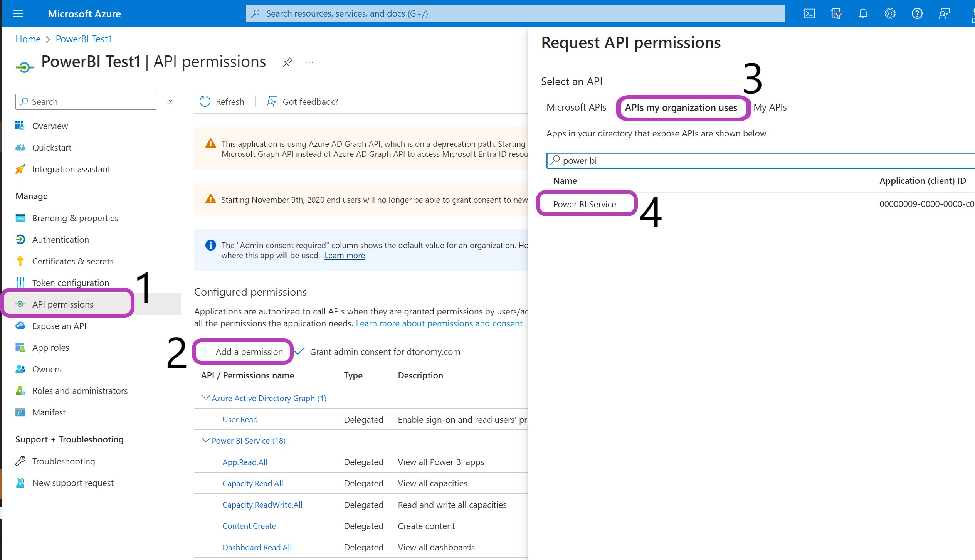The image size is (975, 560).
Task: Open Token configuration
Action: tap(71, 283)
